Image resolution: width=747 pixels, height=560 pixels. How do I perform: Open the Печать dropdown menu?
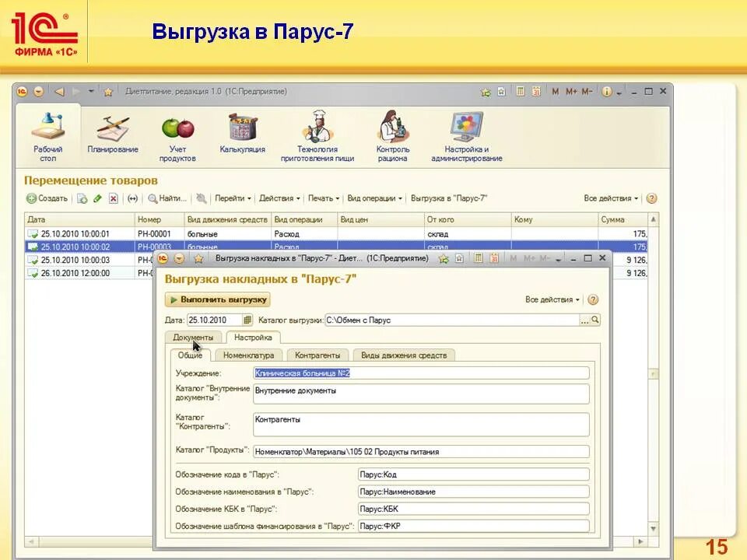324,198
